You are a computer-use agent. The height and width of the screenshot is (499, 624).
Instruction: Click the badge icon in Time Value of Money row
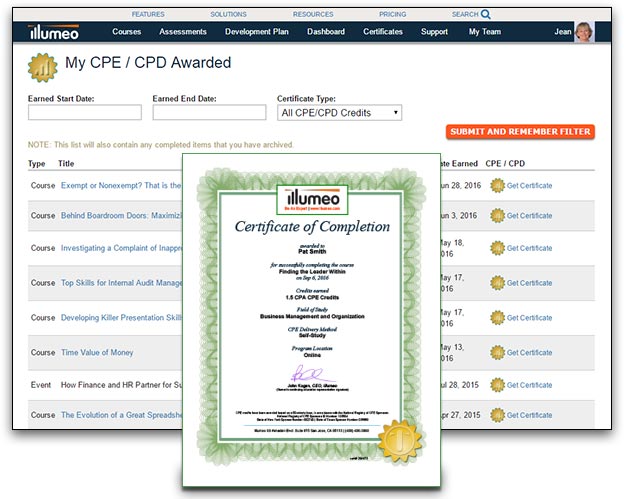coord(497,353)
